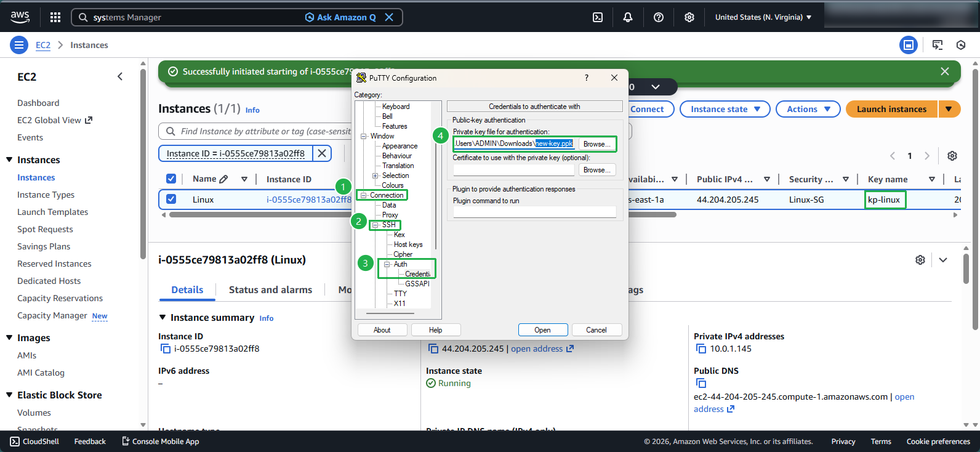Switch to the Status and alarms tab
The width and height of the screenshot is (980, 452).
click(x=270, y=289)
